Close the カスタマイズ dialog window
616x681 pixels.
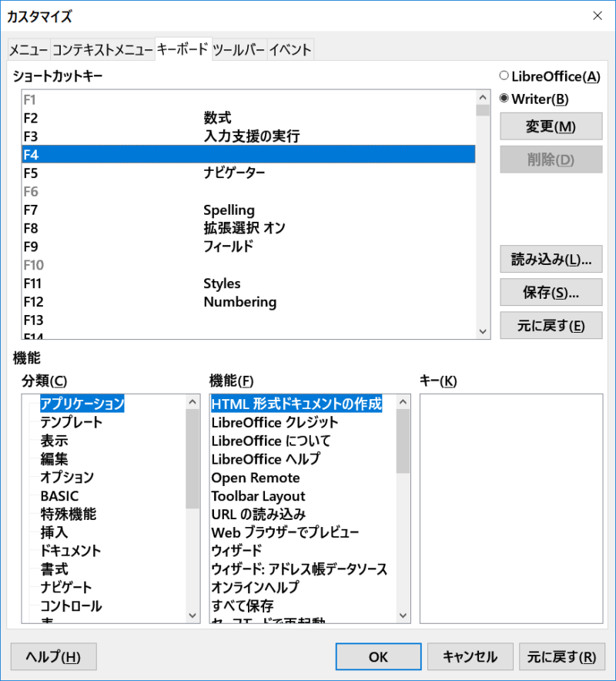[x=597, y=15]
